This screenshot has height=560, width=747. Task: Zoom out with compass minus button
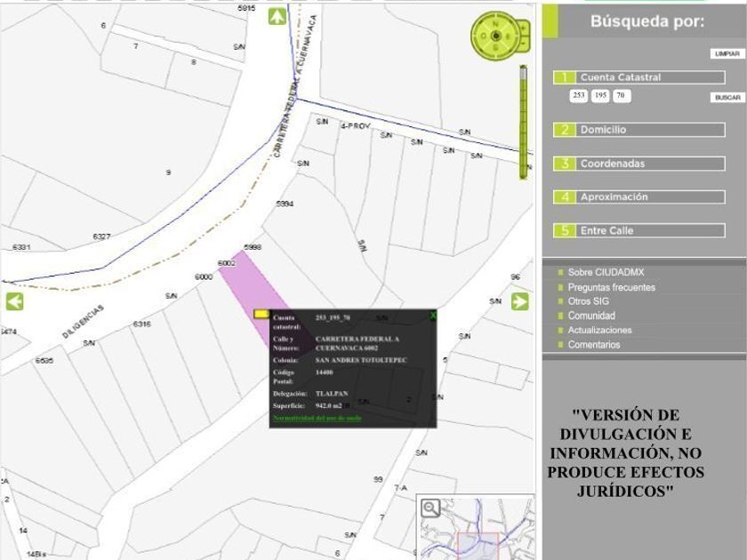pos(524,44)
